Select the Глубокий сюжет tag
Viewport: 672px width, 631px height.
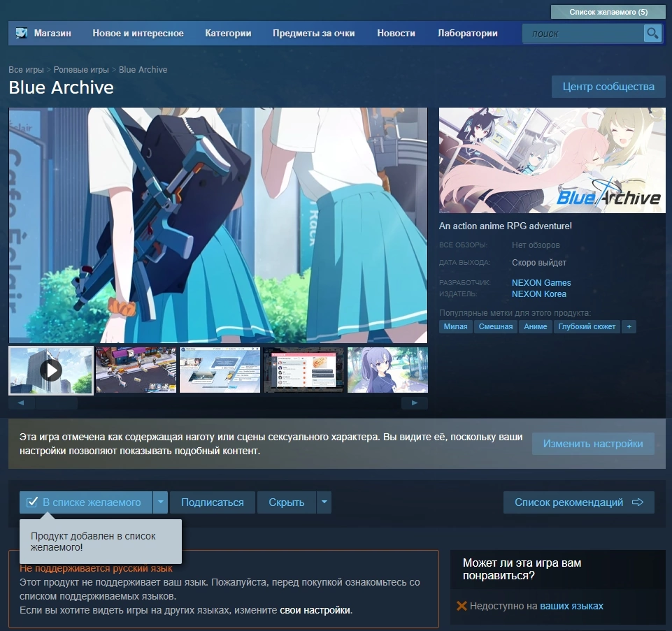tap(587, 326)
